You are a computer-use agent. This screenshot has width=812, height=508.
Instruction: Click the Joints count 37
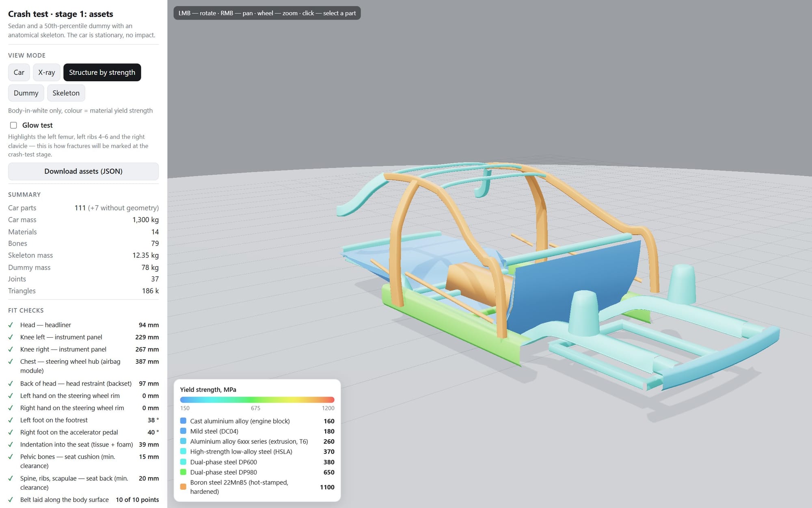click(155, 279)
